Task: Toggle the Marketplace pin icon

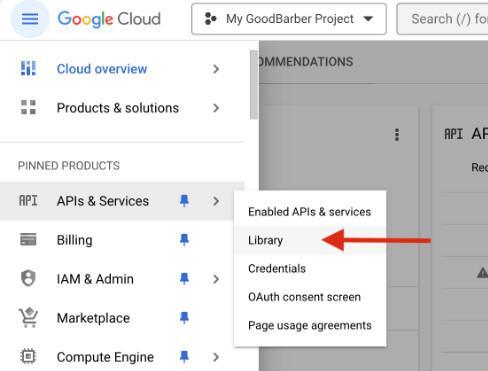Action: click(x=184, y=318)
